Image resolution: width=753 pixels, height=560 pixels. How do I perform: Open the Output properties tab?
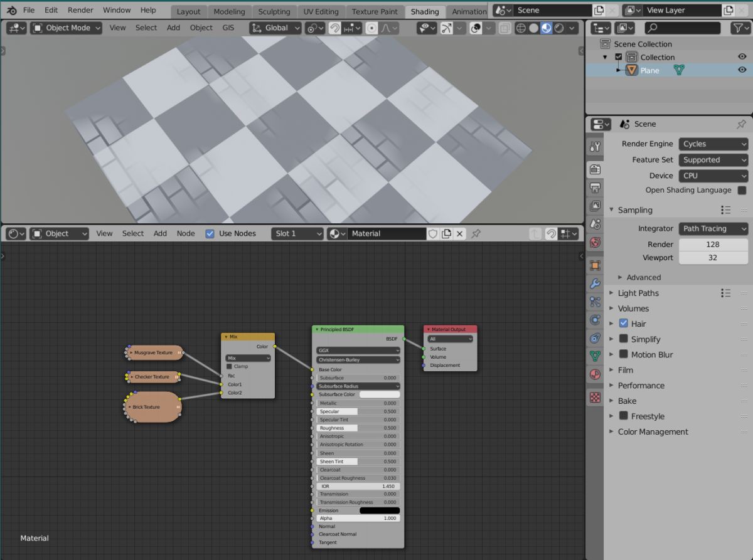(595, 188)
